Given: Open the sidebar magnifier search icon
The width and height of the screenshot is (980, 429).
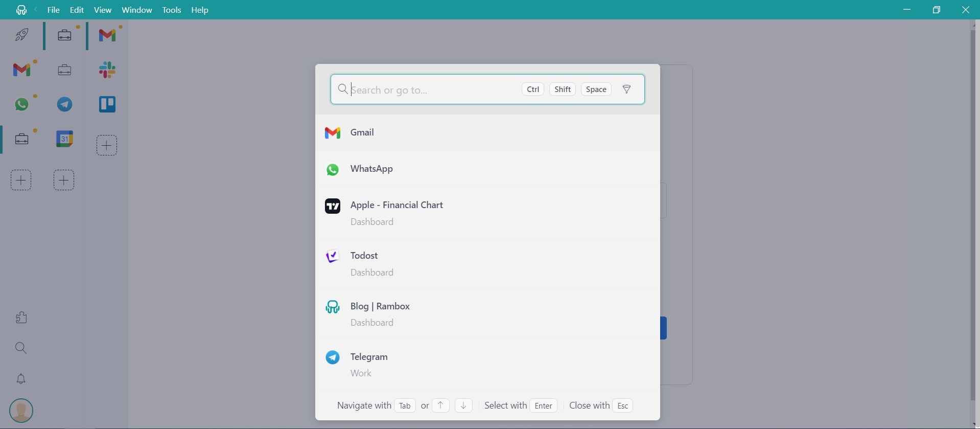Looking at the screenshot, I should (x=21, y=348).
